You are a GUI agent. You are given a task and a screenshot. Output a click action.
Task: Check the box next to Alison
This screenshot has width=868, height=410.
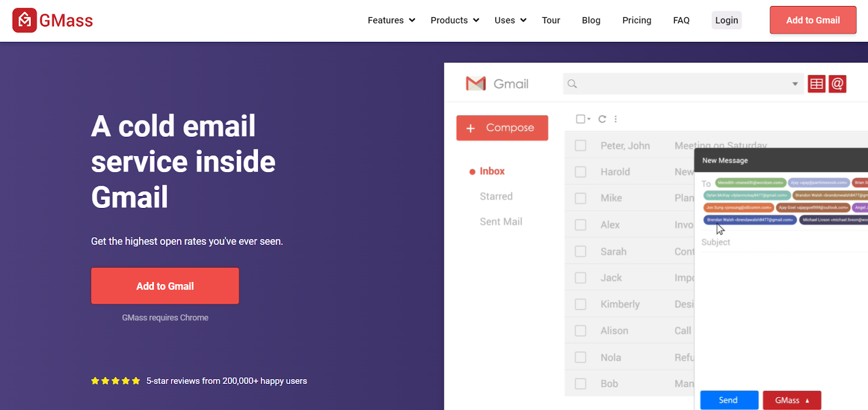click(580, 331)
